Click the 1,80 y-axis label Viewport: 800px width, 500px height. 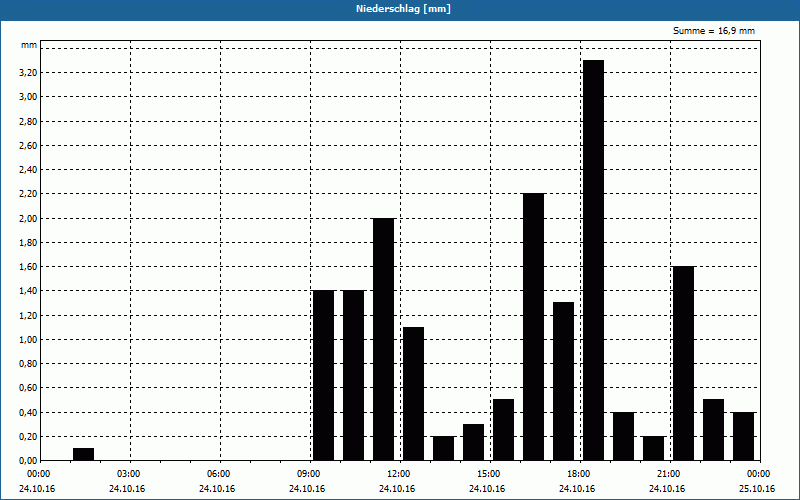coord(28,242)
